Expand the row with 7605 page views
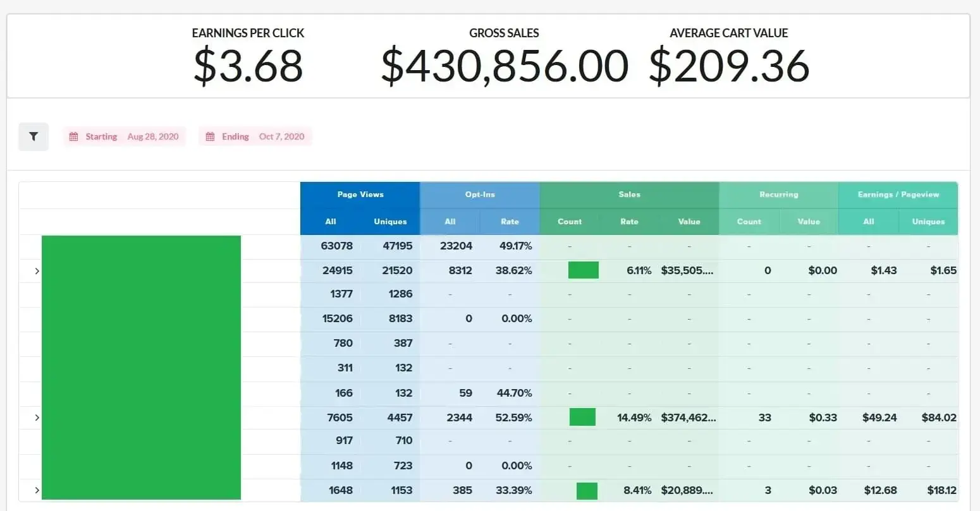This screenshot has width=980, height=511. [x=37, y=418]
